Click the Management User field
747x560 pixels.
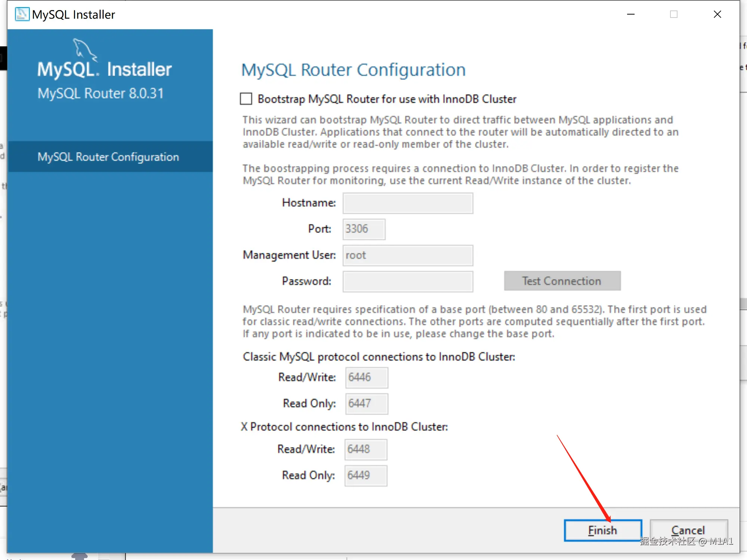coord(408,255)
